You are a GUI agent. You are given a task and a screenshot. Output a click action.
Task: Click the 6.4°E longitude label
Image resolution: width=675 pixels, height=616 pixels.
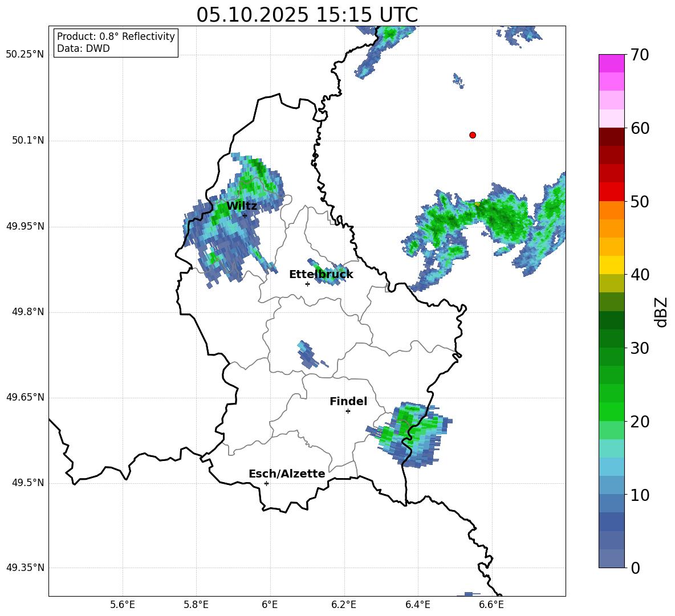[x=417, y=605]
